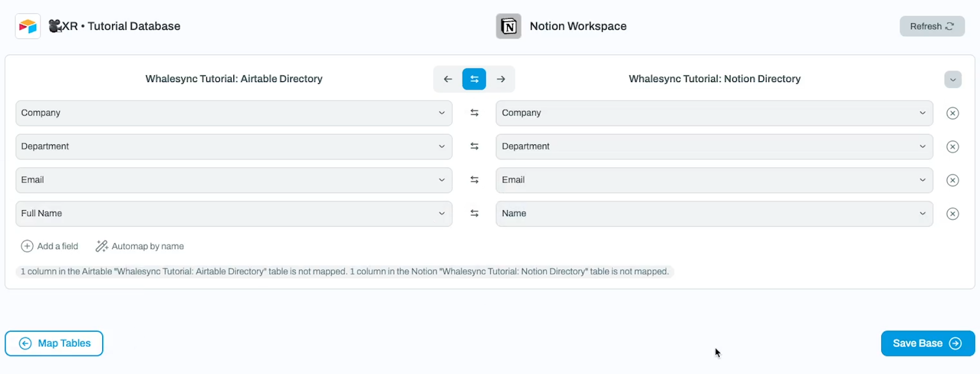Image resolution: width=980 pixels, height=374 pixels.
Task: Open the Airtable Company field dropdown
Action: click(x=234, y=113)
